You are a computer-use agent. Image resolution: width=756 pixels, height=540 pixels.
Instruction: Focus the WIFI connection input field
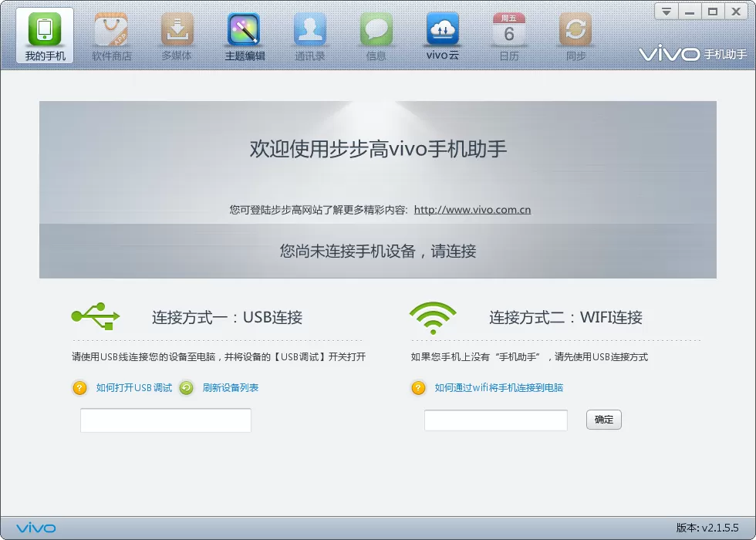(x=495, y=420)
